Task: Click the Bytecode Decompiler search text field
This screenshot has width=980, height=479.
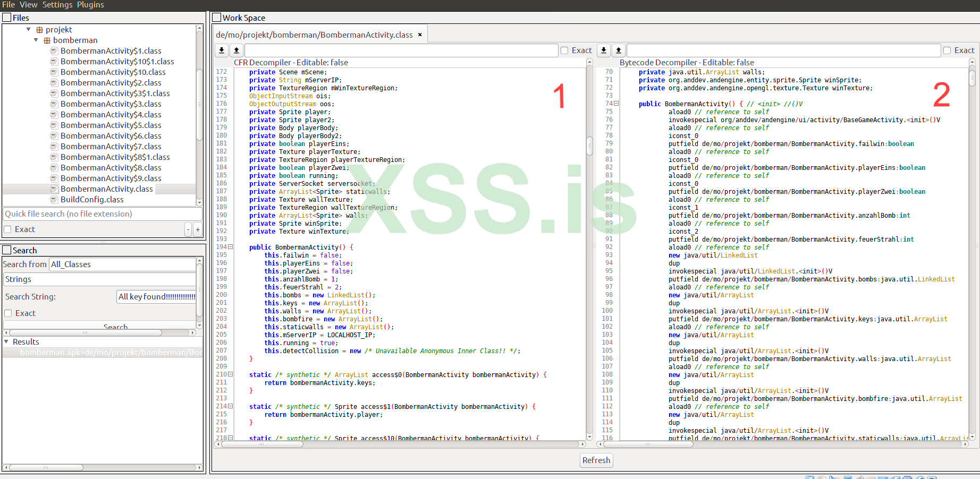Action: tap(783, 50)
